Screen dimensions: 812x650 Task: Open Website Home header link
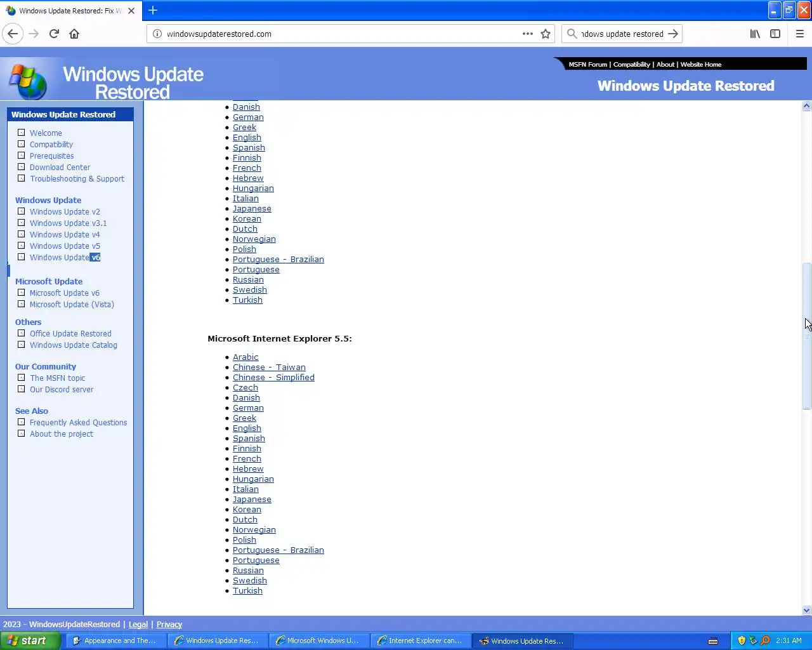pyautogui.click(x=701, y=64)
